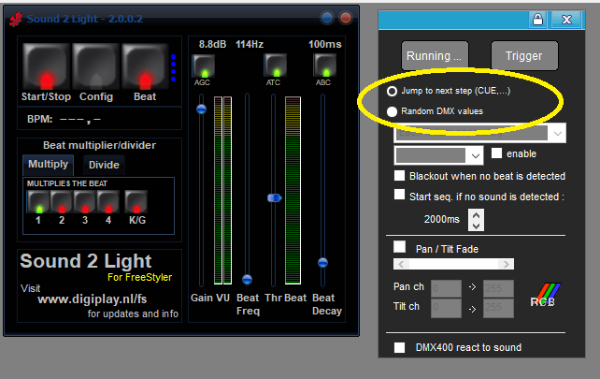This screenshot has width=600, height=379.
Task: Toggle the Beat button
Action: coord(145,67)
